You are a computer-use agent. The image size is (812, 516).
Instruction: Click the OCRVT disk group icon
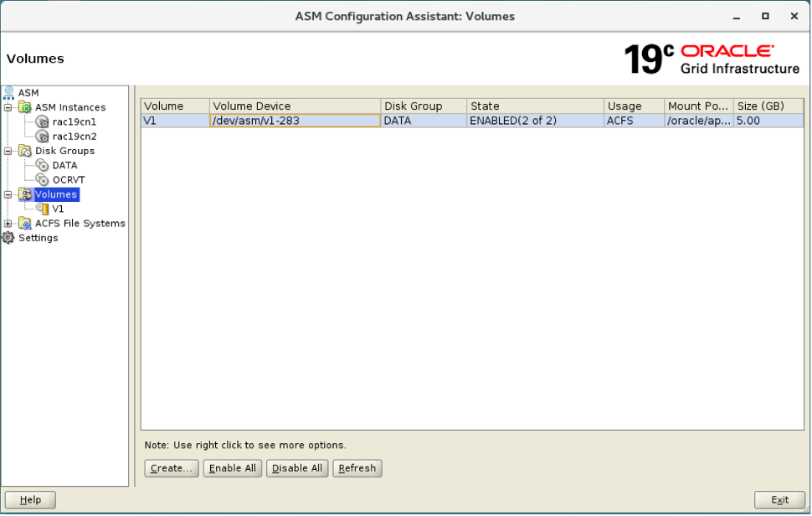click(x=43, y=180)
